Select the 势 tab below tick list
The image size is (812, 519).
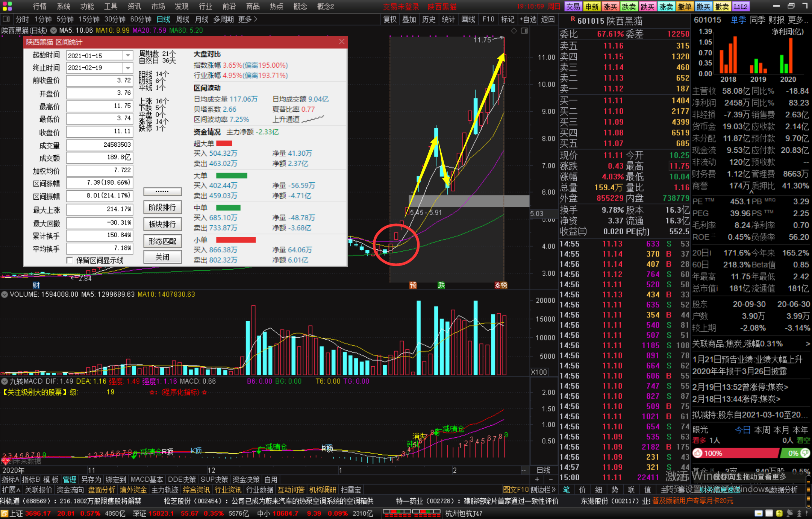615,490
